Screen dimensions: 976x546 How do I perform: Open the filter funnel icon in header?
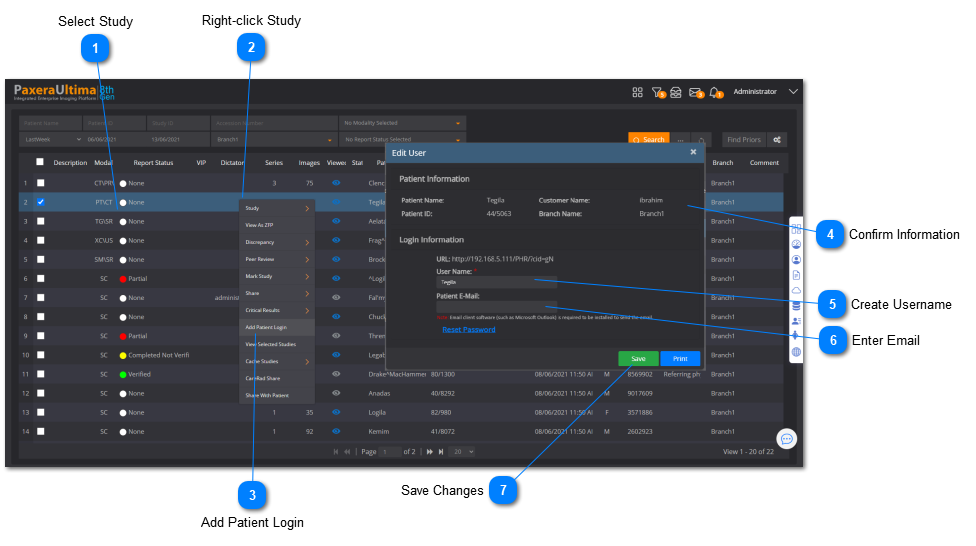(657, 92)
